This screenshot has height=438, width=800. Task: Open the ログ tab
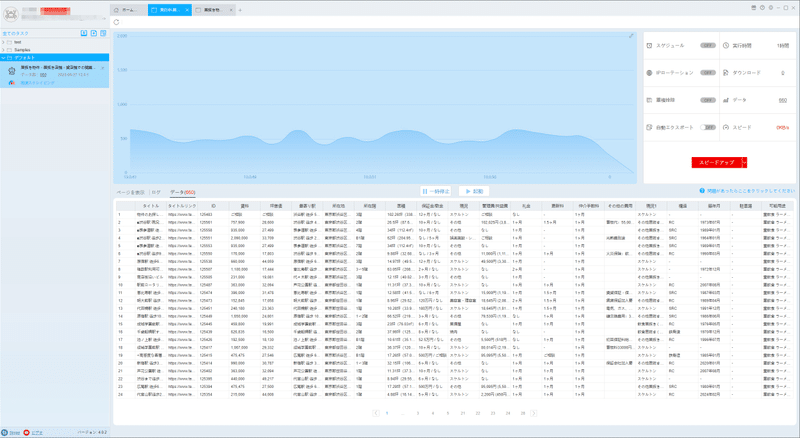[x=156, y=192]
